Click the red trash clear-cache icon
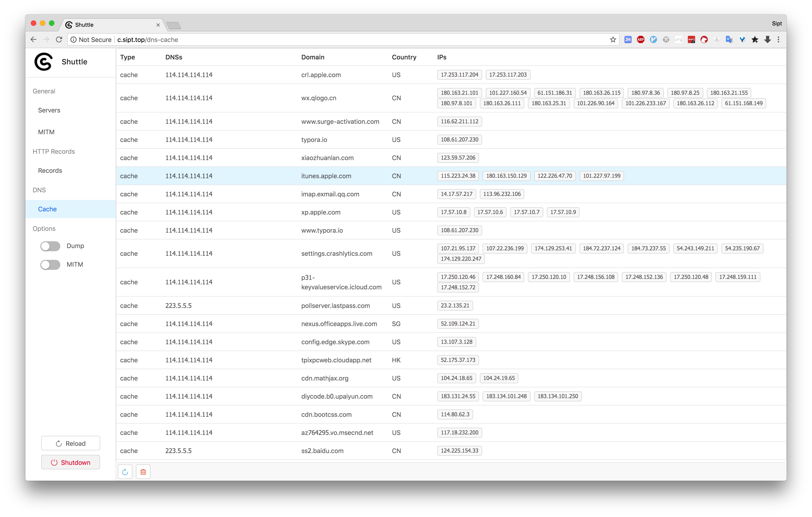812x517 pixels. click(143, 472)
